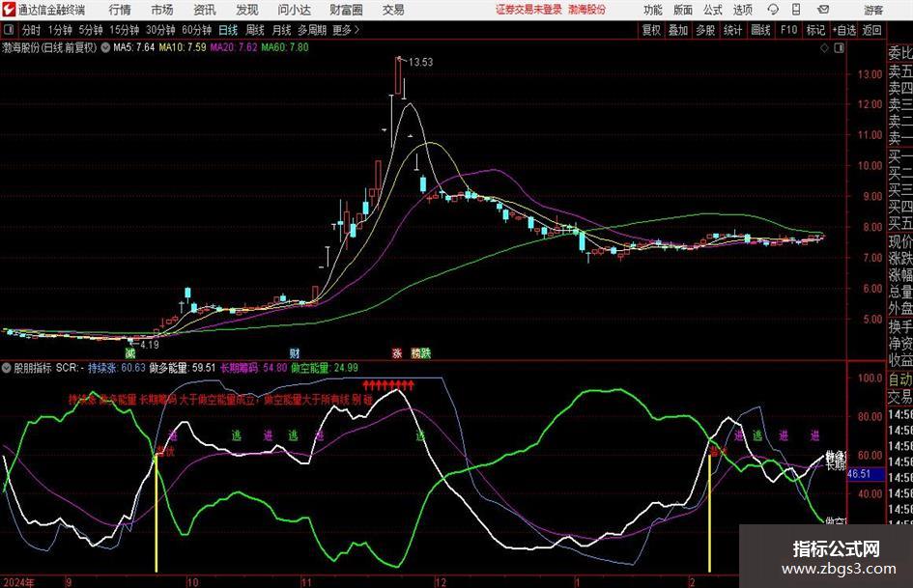
Task: Click the 游客 user label
Action: tap(872, 10)
